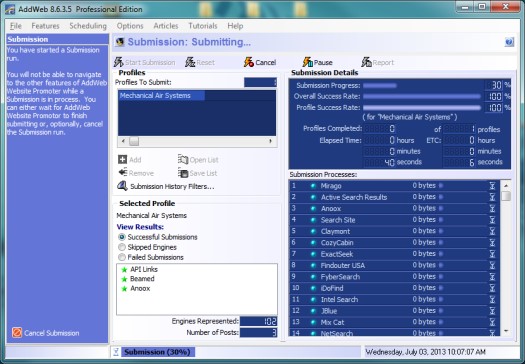Click Submission Progress bar

(423, 86)
